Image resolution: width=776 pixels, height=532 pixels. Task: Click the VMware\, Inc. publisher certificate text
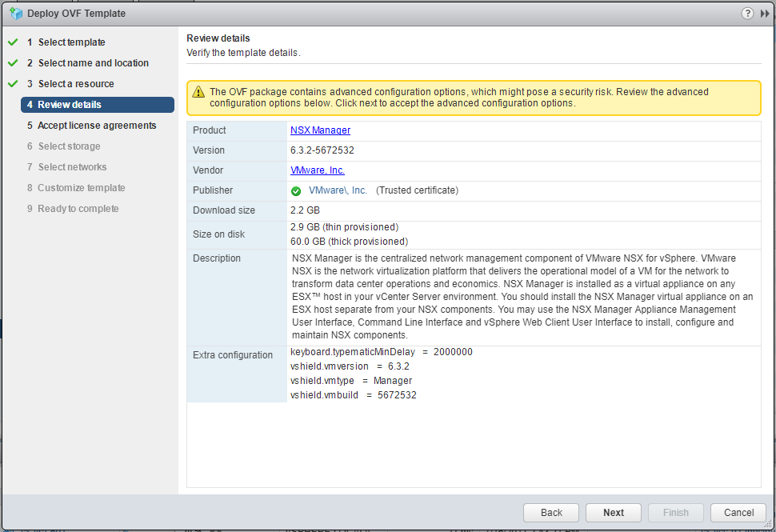point(338,190)
